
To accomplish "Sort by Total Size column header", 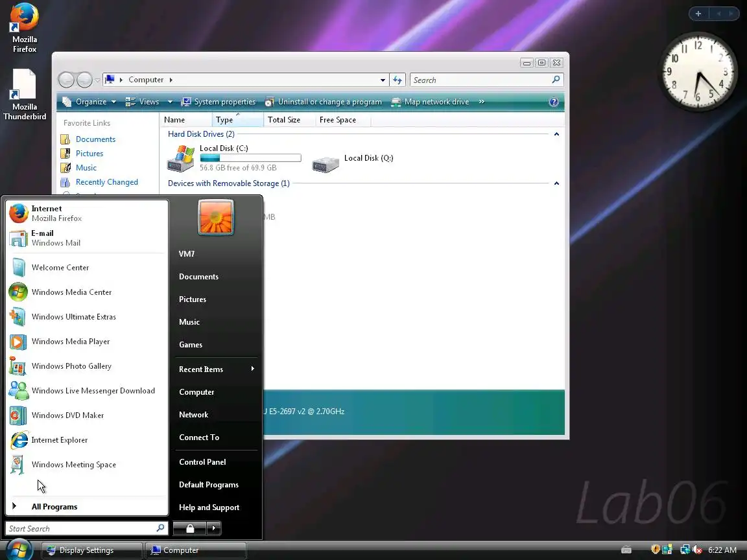I will [289, 120].
